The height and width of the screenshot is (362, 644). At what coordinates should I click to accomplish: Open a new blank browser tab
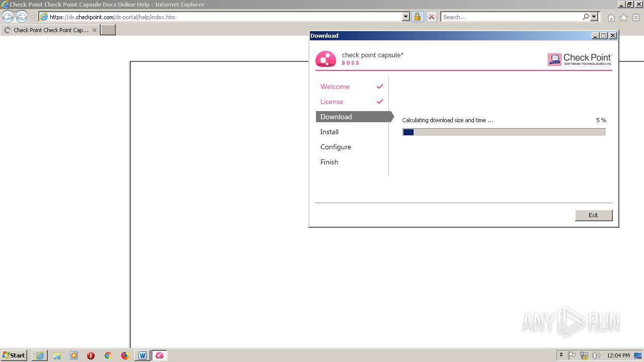coord(108,30)
